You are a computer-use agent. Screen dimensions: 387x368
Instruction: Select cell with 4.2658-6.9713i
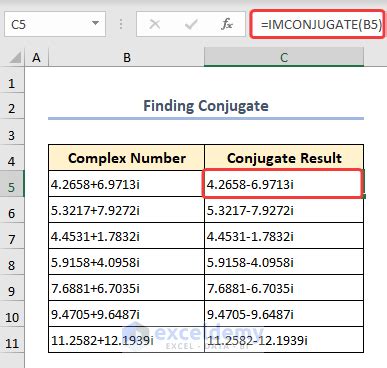click(x=284, y=184)
